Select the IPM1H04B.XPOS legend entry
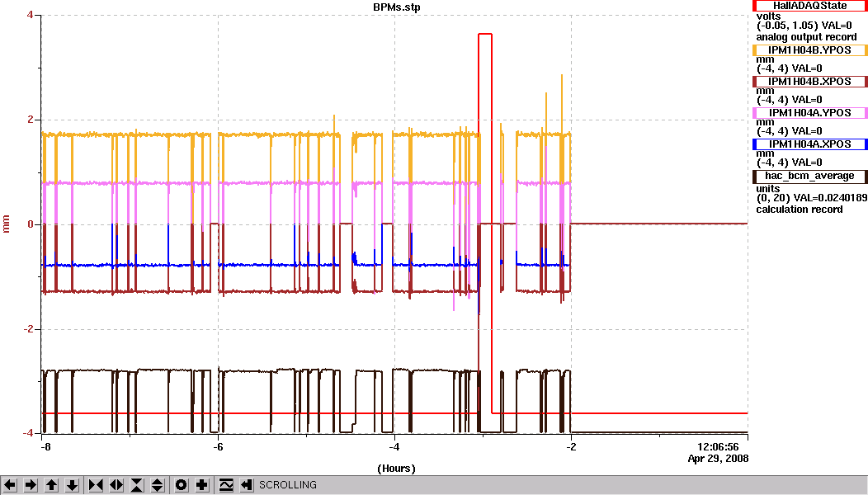The image size is (868, 495). point(810,82)
